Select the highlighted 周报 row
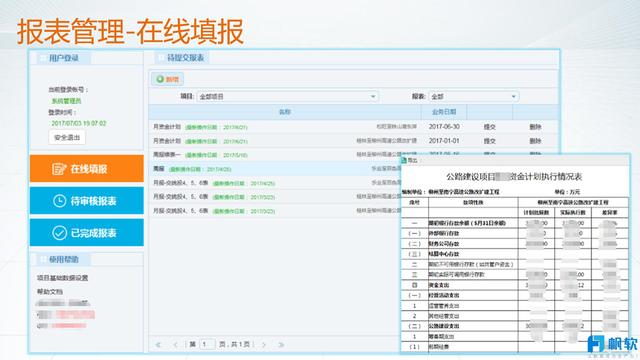This screenshot has width=640, height=360. [275, 169]
